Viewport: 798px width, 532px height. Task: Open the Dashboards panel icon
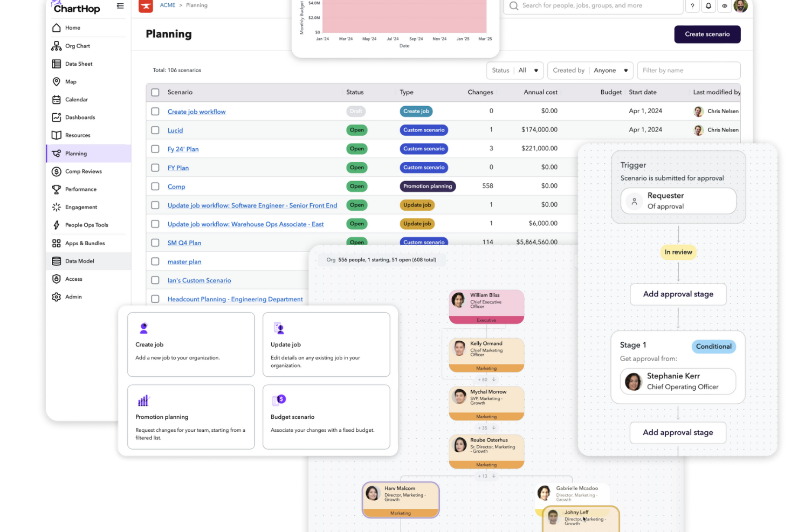56,117
